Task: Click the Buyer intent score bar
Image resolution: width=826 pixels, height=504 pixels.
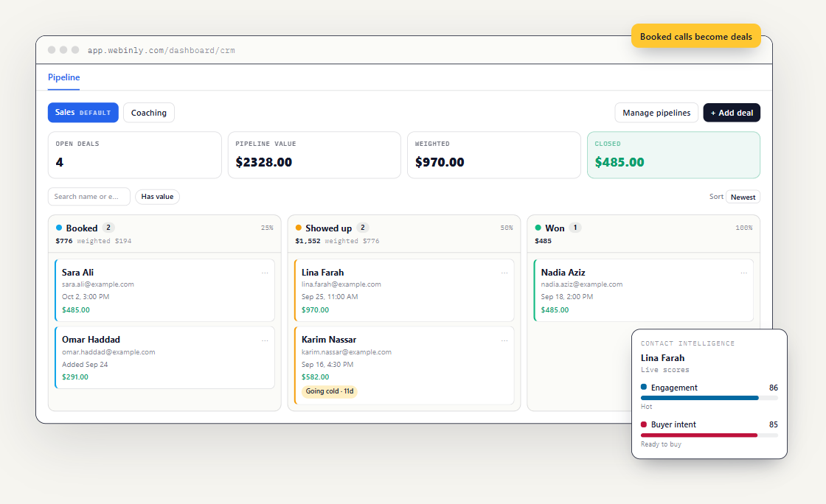Action: [x=709, y=435]
